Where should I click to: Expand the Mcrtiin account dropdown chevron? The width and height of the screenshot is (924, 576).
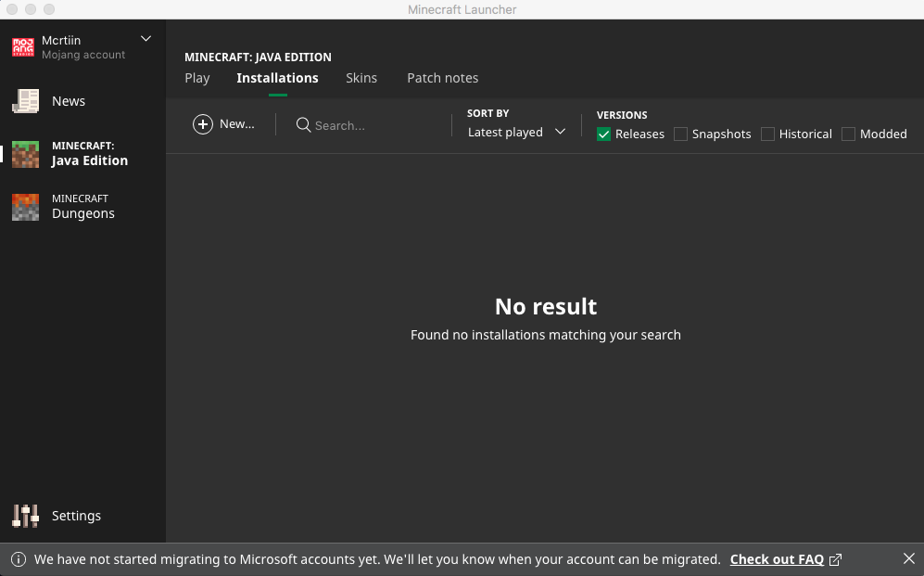(146, 39)
